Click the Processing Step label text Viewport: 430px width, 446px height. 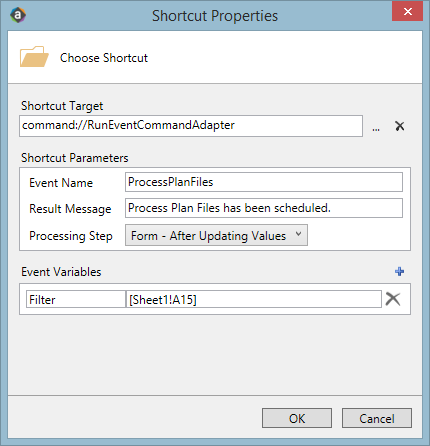(x=71, y=236)
